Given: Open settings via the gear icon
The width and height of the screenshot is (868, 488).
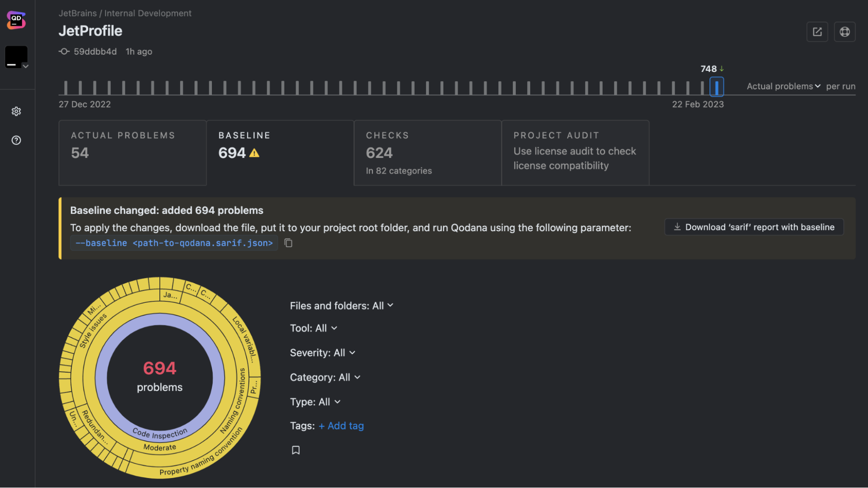Looking at the screenshot, I should click(x=16, y=111).
